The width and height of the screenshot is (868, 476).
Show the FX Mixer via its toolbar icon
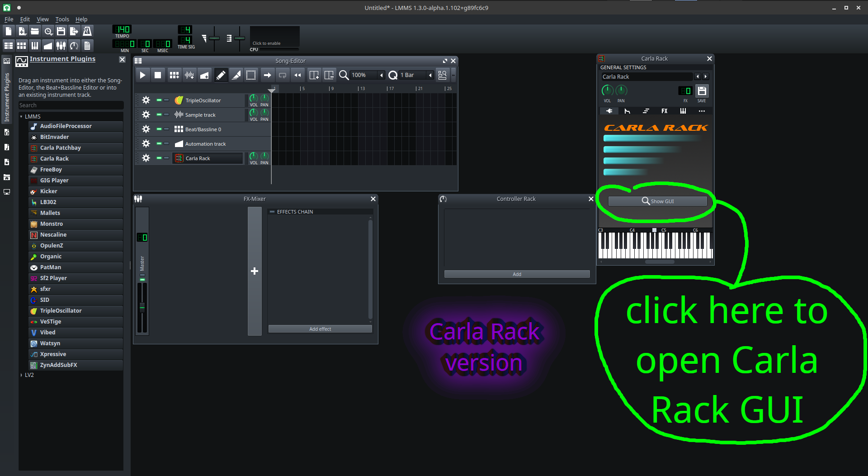point(61,45)
